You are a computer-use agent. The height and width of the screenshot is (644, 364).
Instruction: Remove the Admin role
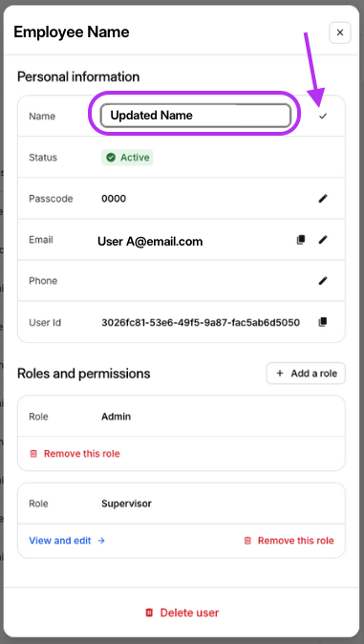pyautogui.click(x=75, y=454)
